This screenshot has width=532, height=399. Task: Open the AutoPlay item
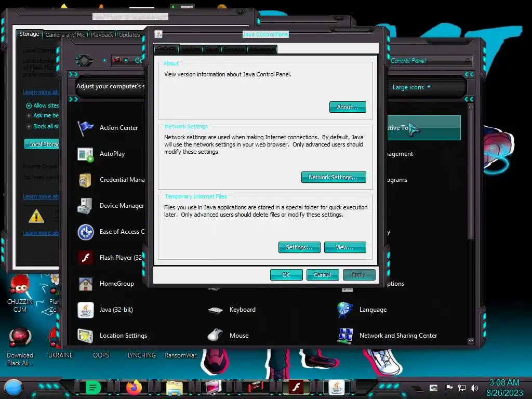(101, 154)
